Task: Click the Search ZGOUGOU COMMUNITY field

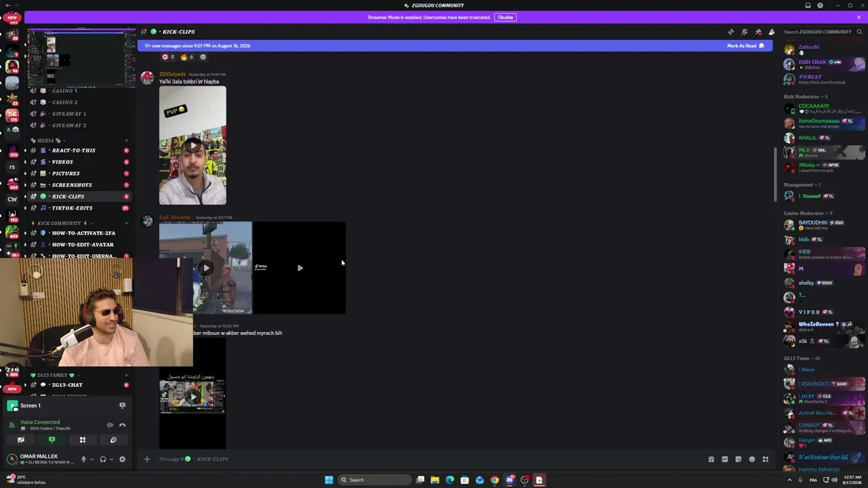Action: 822,32
